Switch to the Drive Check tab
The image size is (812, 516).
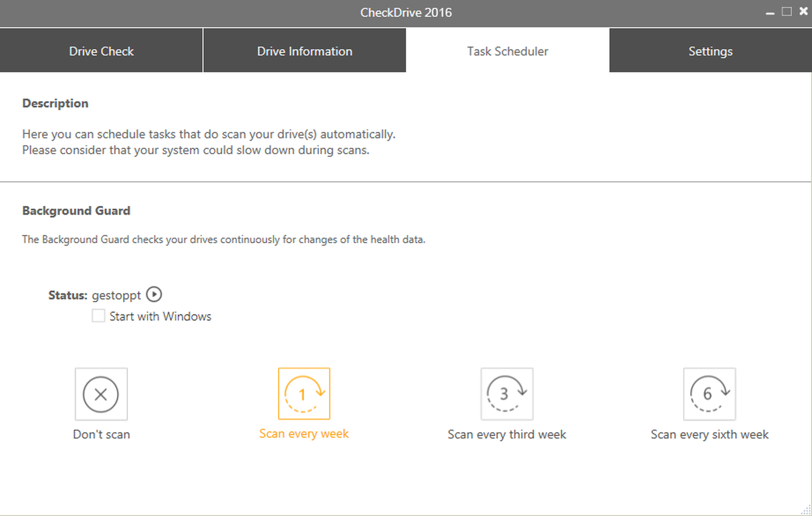point(101,51)
